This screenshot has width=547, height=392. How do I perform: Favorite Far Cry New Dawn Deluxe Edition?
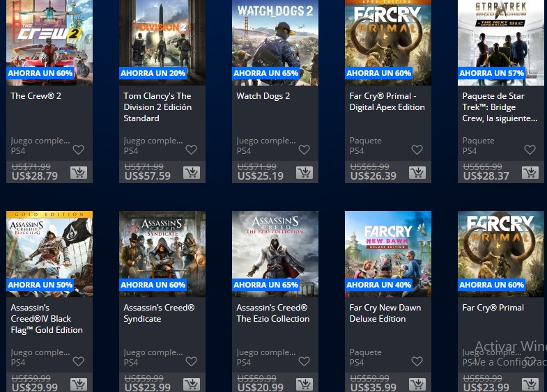point(417,361)
